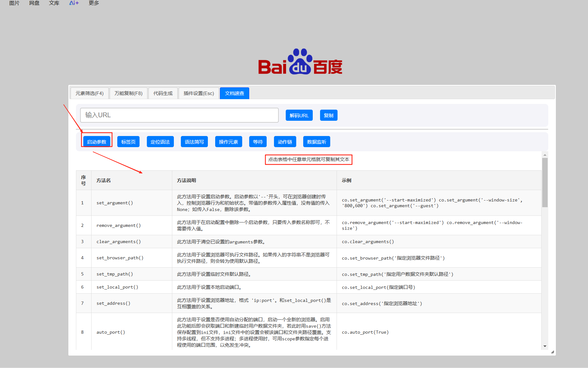The image size is (588, 368).
Task: Copy description 此方法用于清空已设置的arguments参数
Action: coord(254,242)
